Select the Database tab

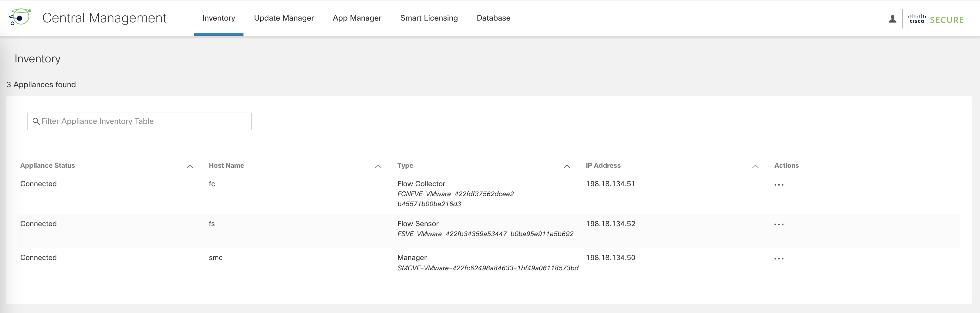[493, 18]
